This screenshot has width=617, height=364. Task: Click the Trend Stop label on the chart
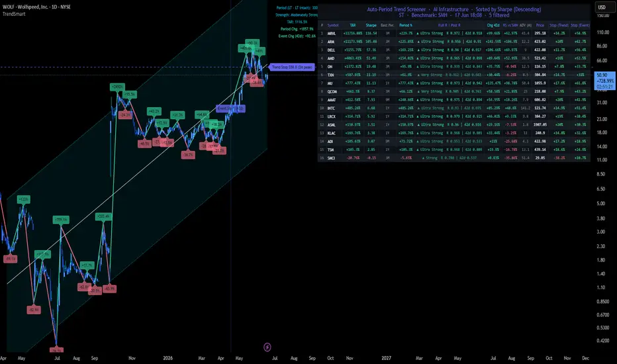pos(292,68)
